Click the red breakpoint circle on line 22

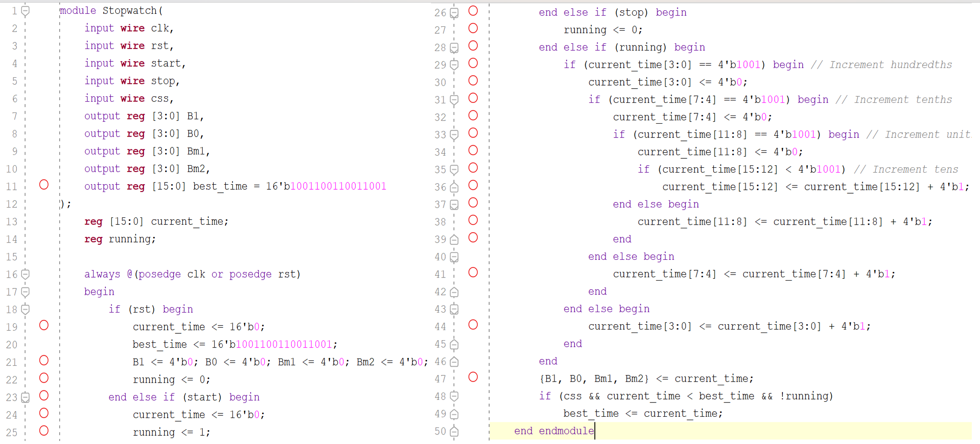(x=44, y=378)
